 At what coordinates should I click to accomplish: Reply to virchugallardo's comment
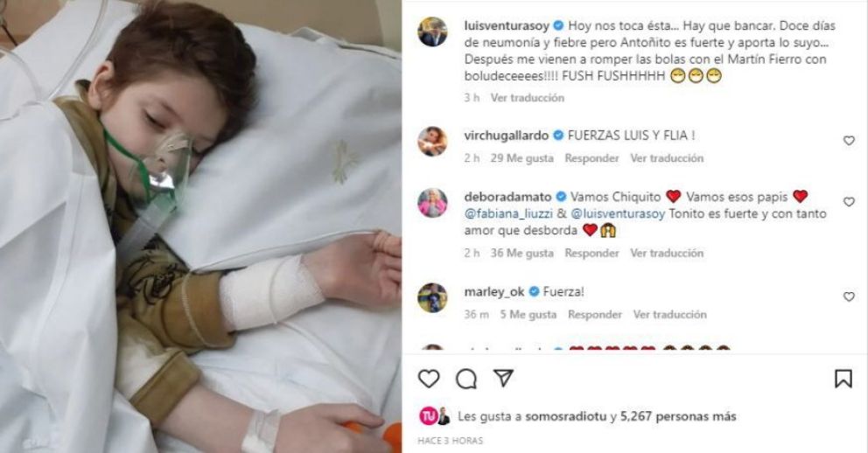click(591, 158)
